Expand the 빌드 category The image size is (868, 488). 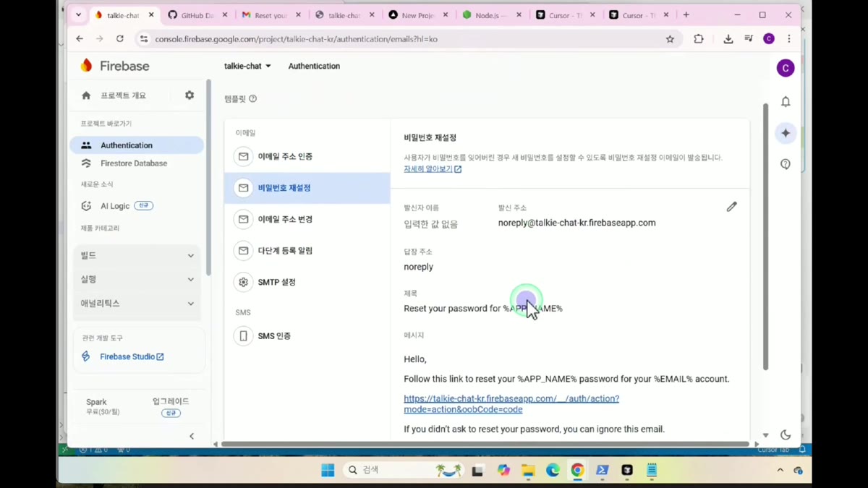coord(137,255)
